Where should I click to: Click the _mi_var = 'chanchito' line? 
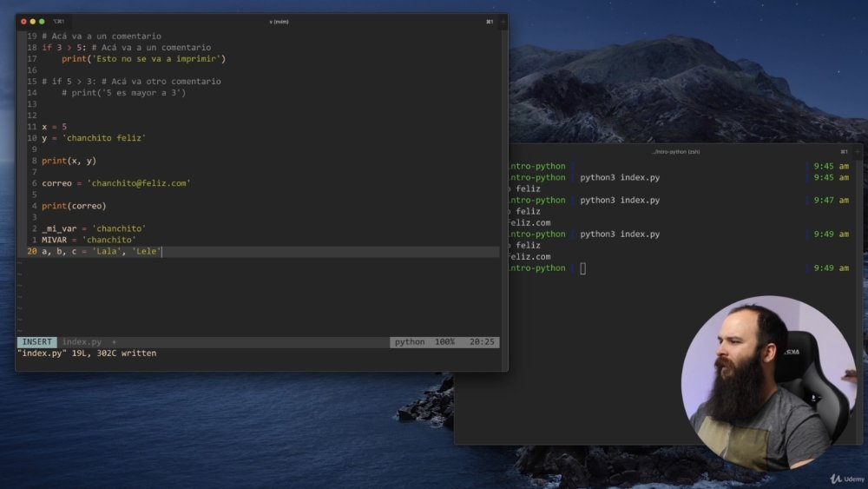(x=94, y=228)
